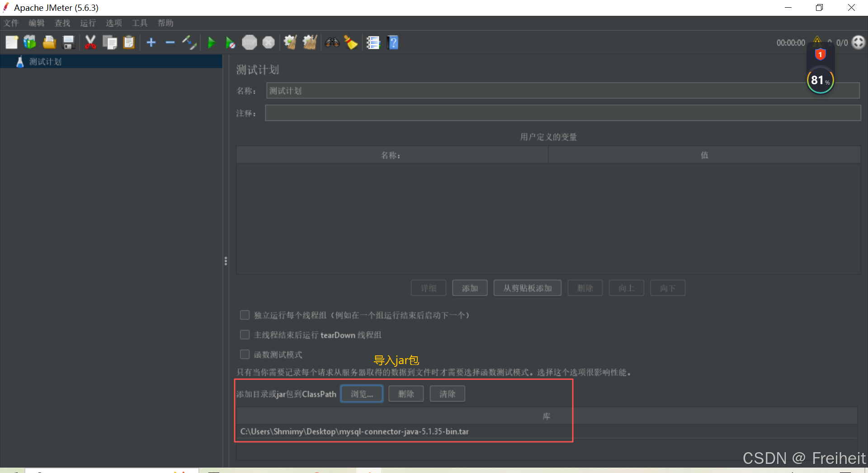868x473 pixels.
Task: Open the Templates icon in toolbar
Action: pos(30,43)
